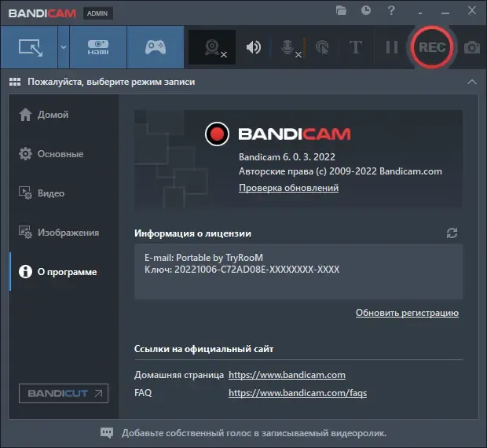
Task: Click the license key text
Action: 242,270
